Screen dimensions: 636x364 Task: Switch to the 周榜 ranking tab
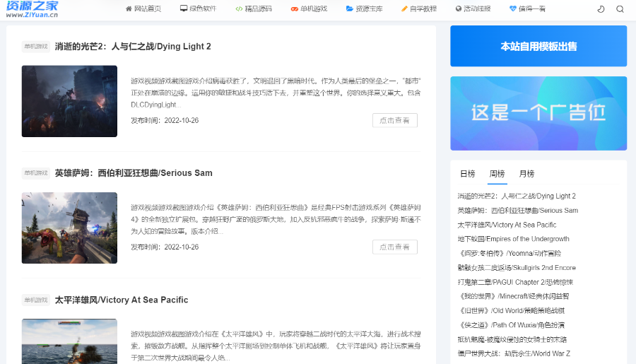coord(497,174)
